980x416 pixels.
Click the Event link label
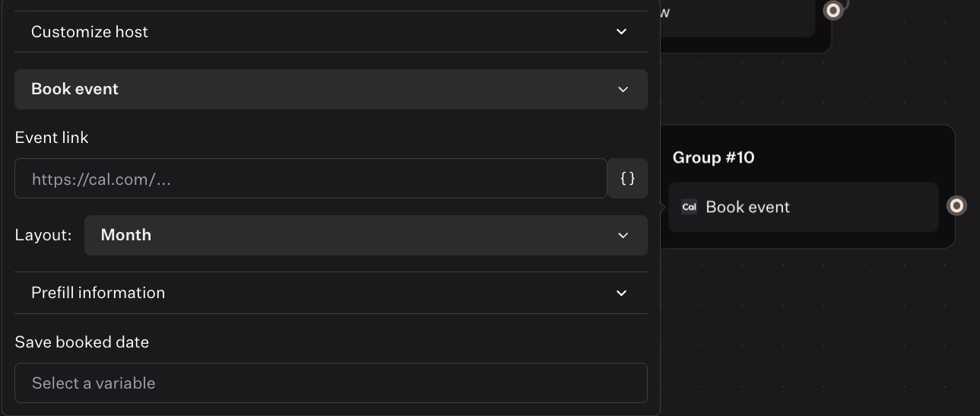pos(52,138)
